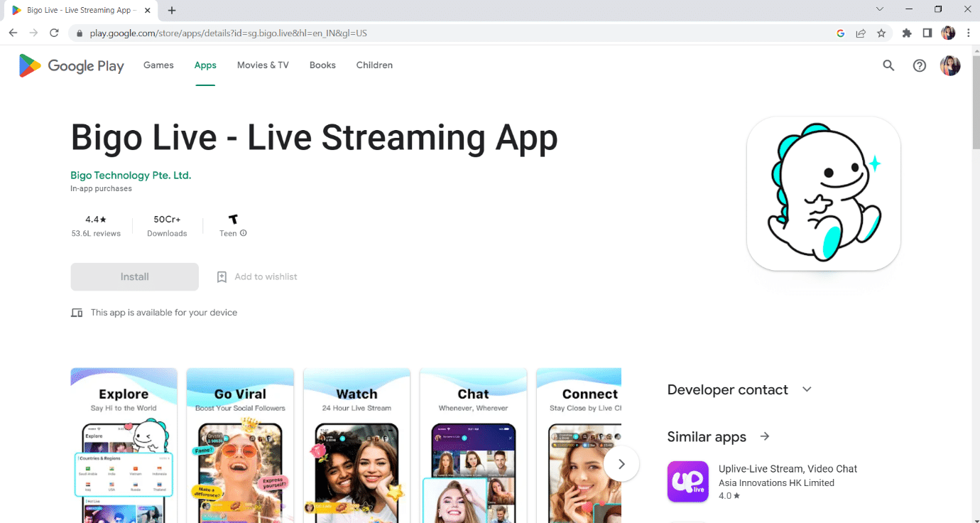Viewport: 980px width, 523px height.
Task: Click the Google Play logo
Action: (71, 65)
